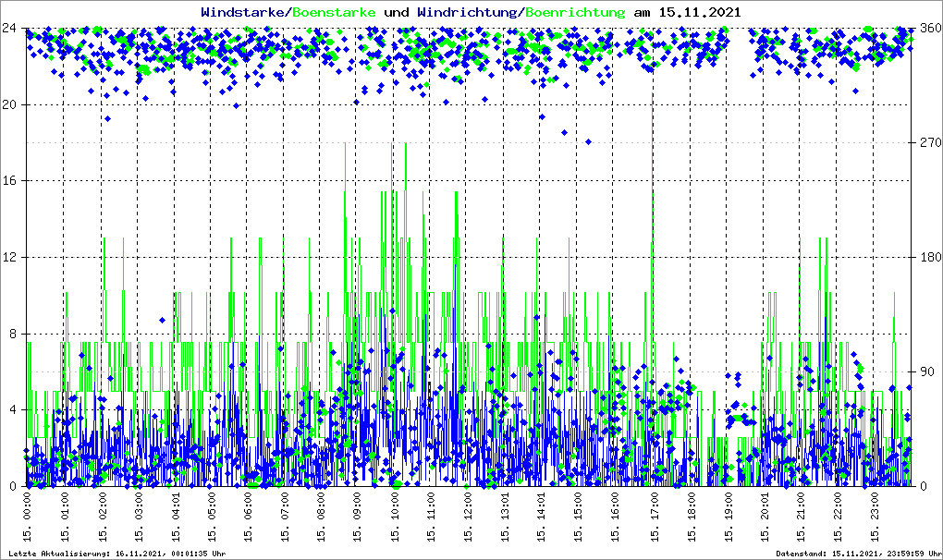The image size is (943, 560).
Task: Click the green 'Boenstarke' title word
Action: [335, 12]
